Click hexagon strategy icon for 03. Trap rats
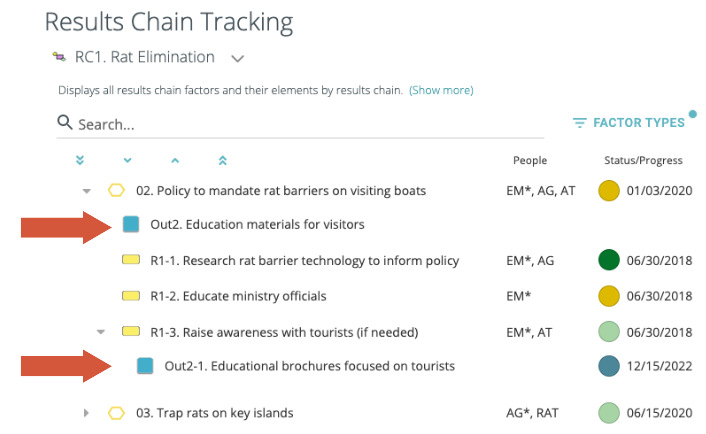706x434 pixels. (x=117, y=412)
